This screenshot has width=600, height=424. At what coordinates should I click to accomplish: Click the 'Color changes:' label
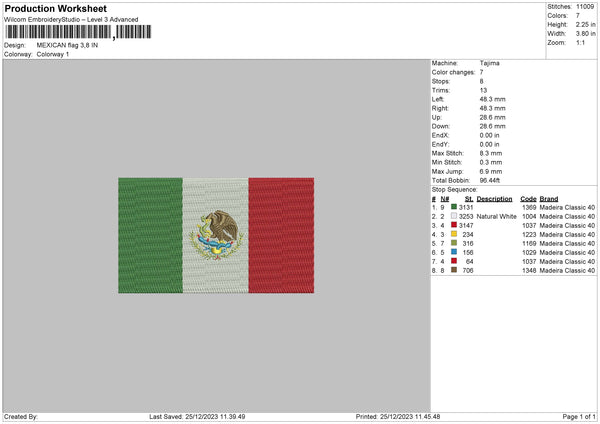[x=453, y=72]
